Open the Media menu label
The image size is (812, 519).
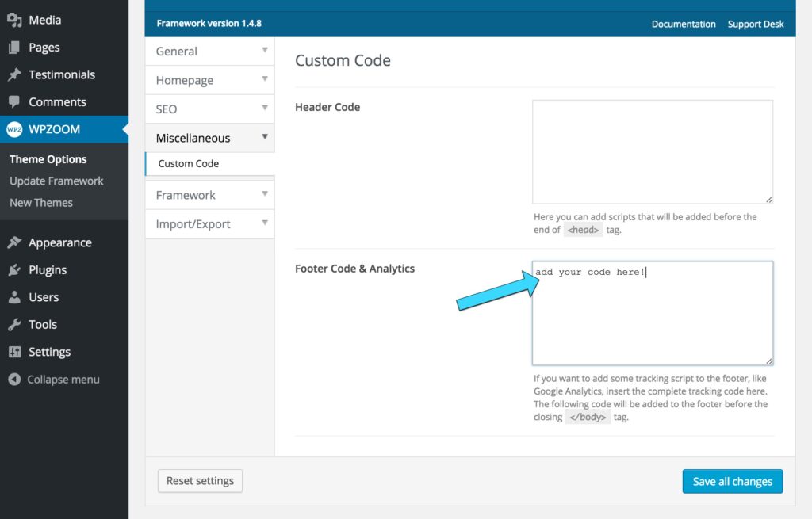[45, 20]
